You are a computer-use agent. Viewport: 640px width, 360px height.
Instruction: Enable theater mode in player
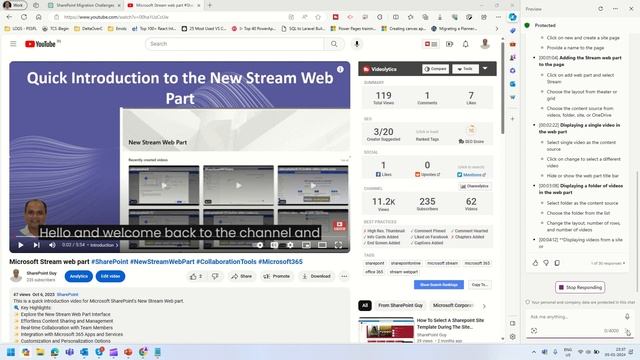coord(322,245)
